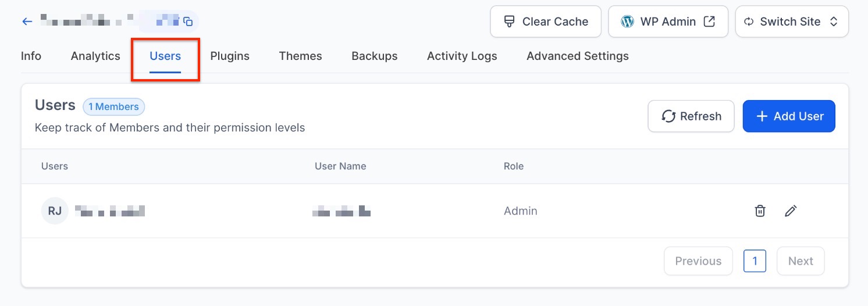Click the RJ avatar circle
Screen dimensions: 868x306
pyautogui.click(x=55, y=211)
